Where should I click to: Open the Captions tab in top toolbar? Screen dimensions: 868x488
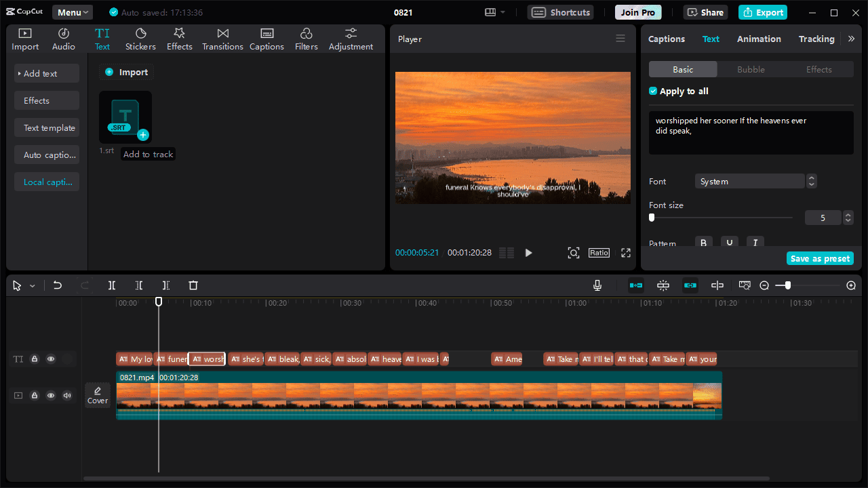pyautogui.click(x=267, y=39)
